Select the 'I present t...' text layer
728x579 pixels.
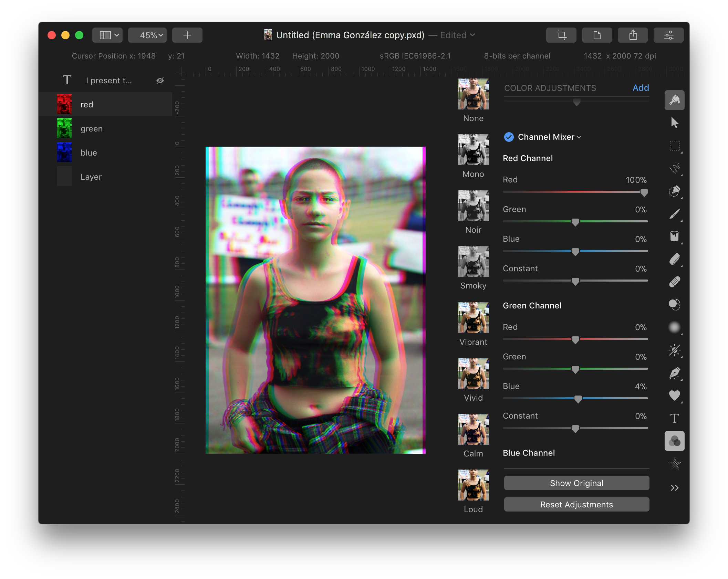click(x=105, y=81)
